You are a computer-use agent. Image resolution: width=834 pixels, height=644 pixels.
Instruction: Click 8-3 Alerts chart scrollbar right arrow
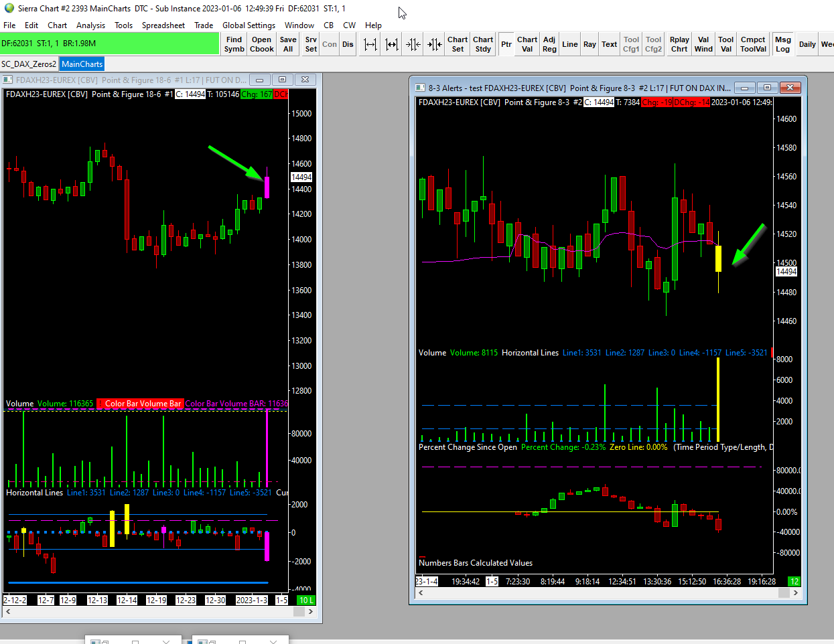(x=795, y=592)
